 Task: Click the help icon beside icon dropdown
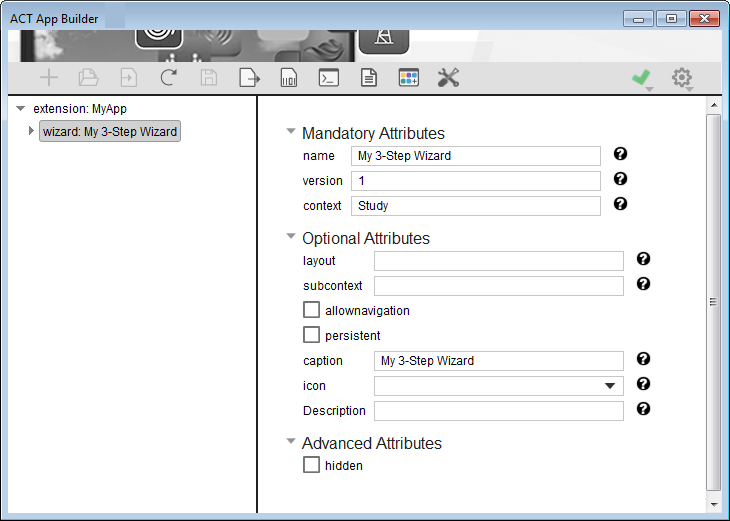click(x=643, y=384)
